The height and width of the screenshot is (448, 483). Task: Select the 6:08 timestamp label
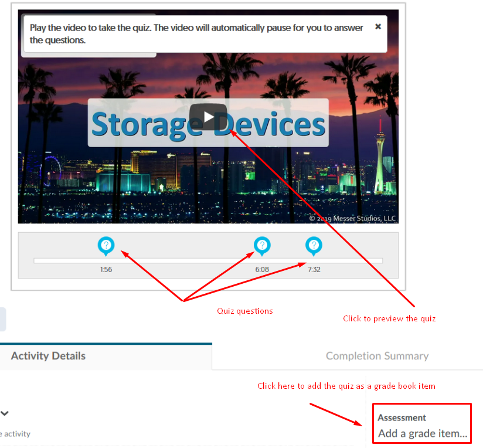[262, 270]
